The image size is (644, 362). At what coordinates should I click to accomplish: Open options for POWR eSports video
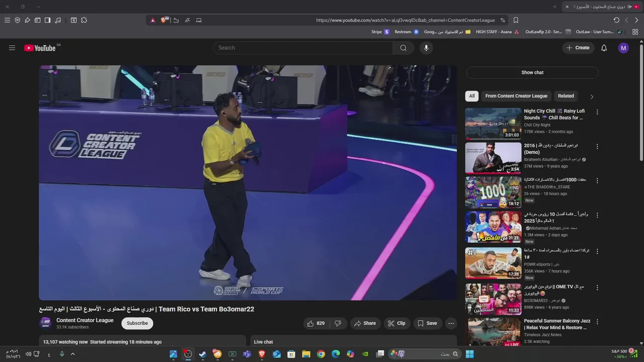(x=597, y=251)
